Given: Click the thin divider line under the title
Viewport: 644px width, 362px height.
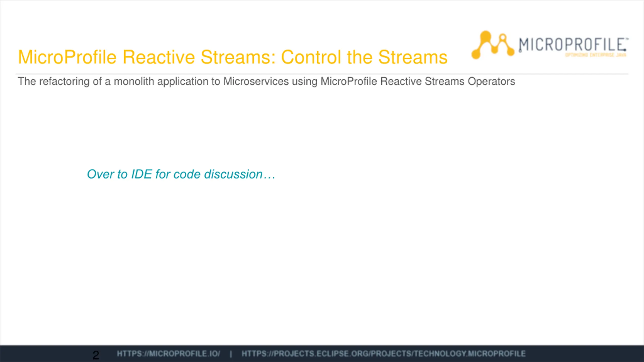Looking at the screenshot, I should [322, 74].
